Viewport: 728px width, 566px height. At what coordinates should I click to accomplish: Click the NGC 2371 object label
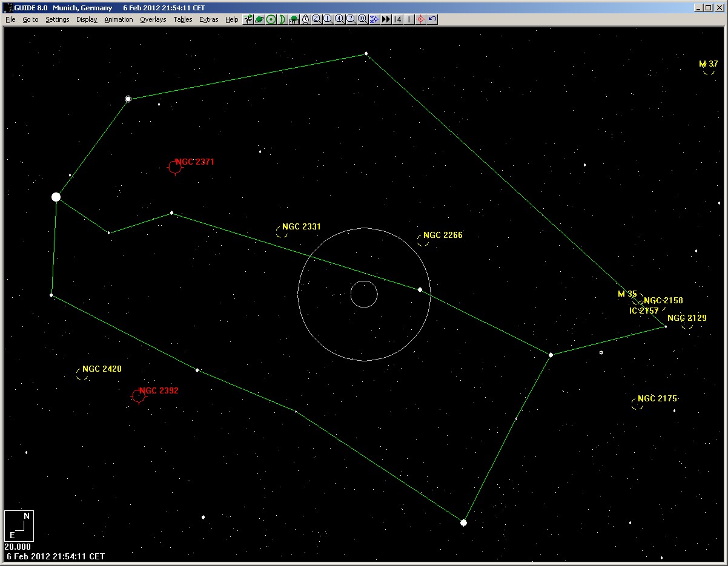click(x=194, y=162)
